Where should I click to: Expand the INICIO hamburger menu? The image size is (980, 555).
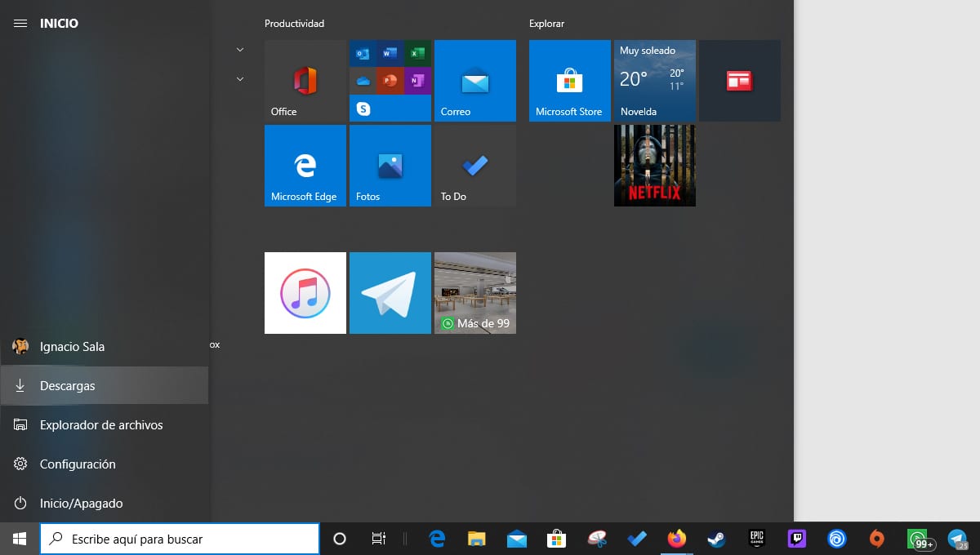[20, 24]
